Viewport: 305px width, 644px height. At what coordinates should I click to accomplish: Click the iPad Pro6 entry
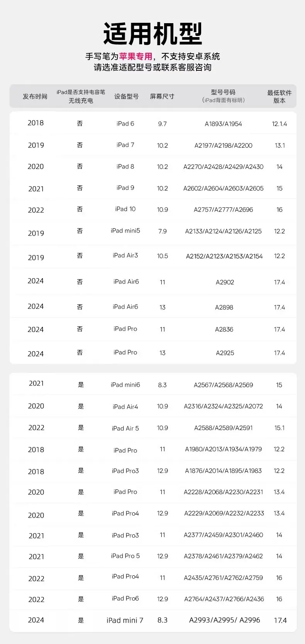125,598
